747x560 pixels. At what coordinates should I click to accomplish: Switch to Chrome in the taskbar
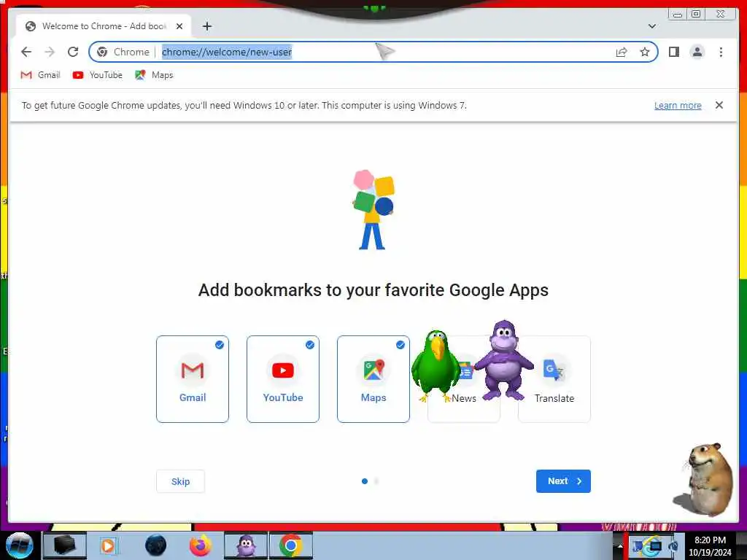[291, 545]
